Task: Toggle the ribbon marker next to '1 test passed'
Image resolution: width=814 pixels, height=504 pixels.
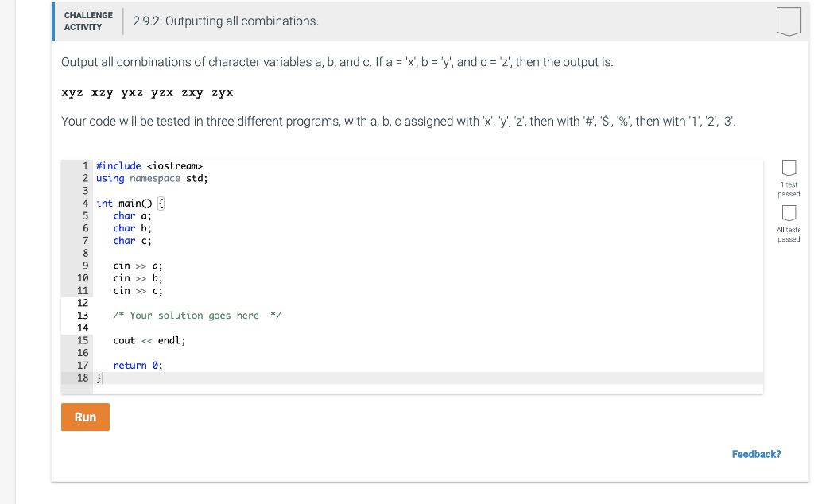Action: tap(788, 167)
